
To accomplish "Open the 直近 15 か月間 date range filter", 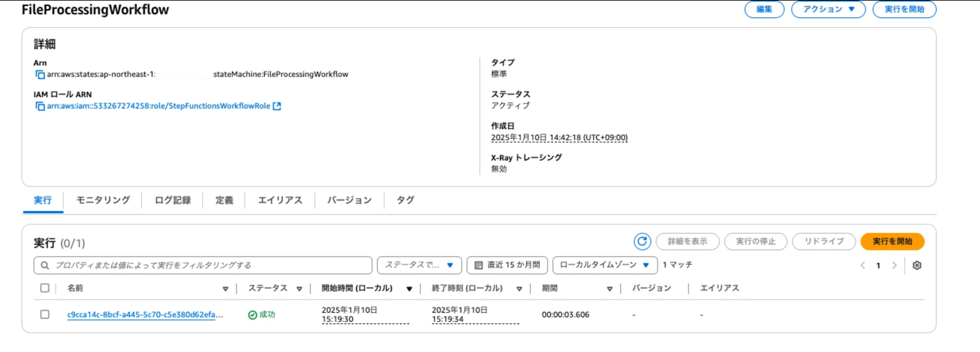I will pos(507,265).
